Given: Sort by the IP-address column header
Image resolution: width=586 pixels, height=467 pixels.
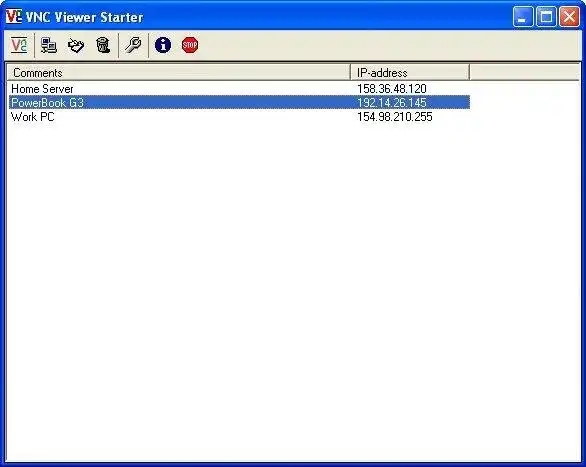Looking at the screenshot, I should click(410, 72).
